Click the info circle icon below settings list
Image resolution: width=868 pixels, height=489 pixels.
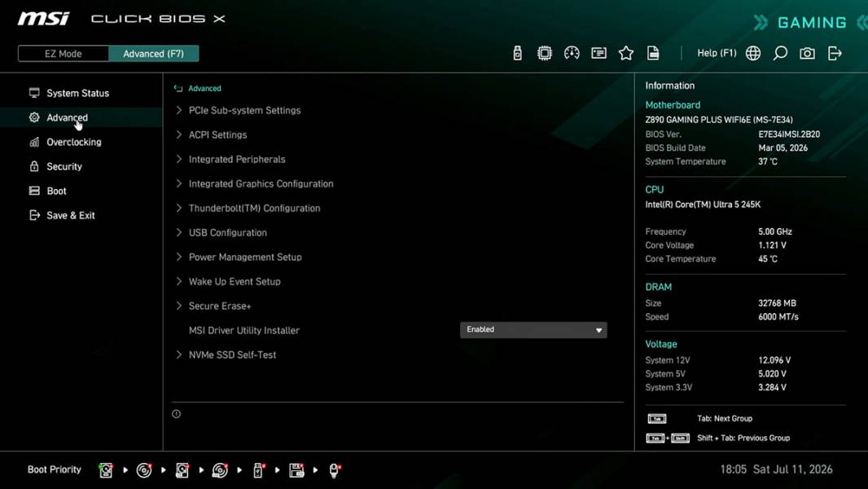[176, 414]
